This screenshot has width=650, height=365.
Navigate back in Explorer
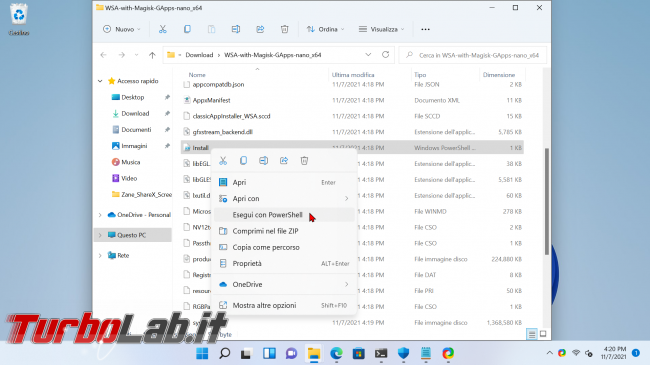pos(104,55)
